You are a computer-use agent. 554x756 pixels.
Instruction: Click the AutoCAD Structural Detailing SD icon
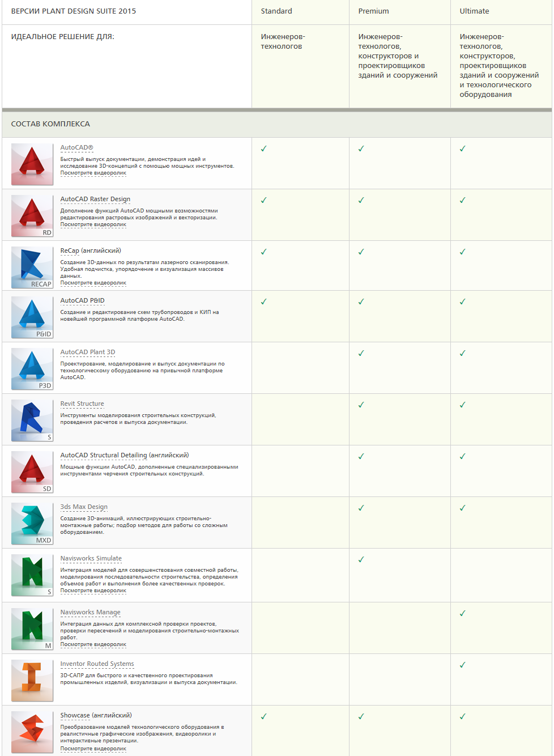pyautogui.click(x=32, y=472)
